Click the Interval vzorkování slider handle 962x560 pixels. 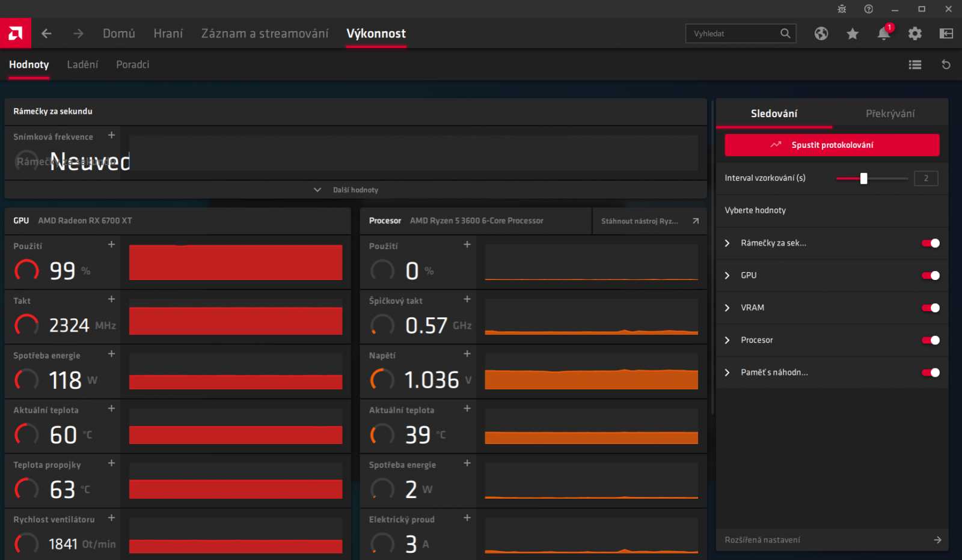pos(864,178)
